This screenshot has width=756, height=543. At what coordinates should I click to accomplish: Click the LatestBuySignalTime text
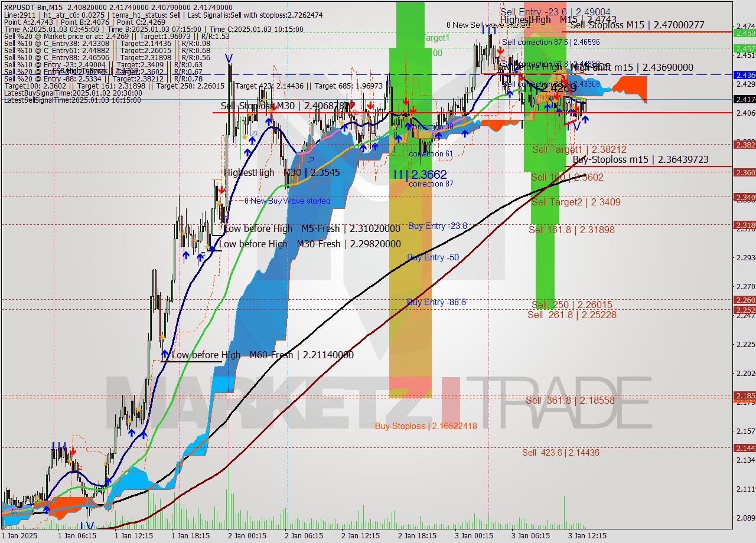73,93
